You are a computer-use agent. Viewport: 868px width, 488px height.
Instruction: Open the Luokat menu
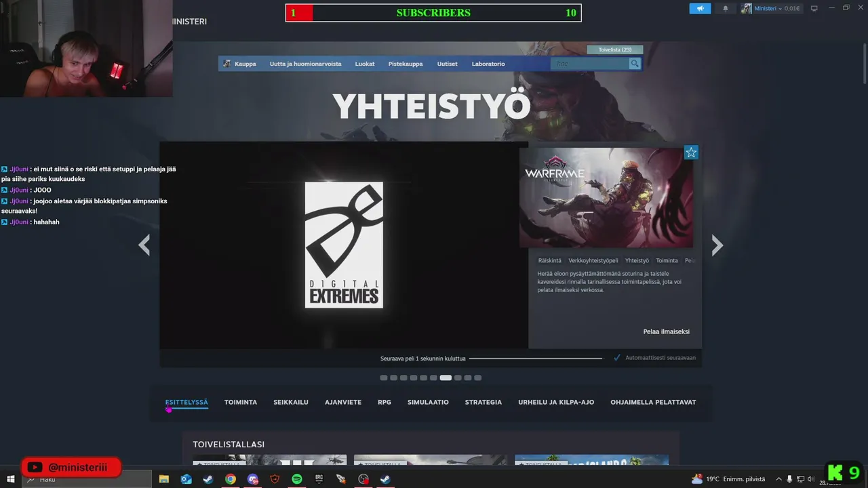tap(365, 64)
